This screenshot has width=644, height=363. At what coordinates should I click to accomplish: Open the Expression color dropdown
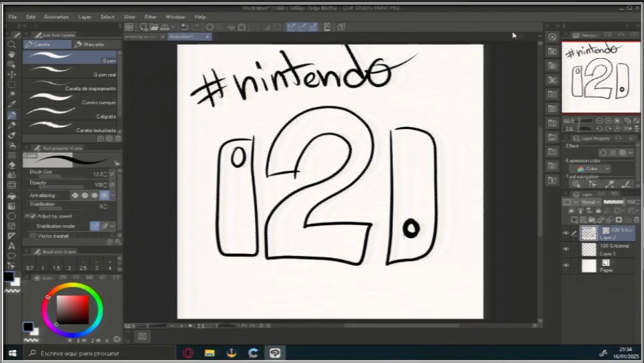(590, 169)
